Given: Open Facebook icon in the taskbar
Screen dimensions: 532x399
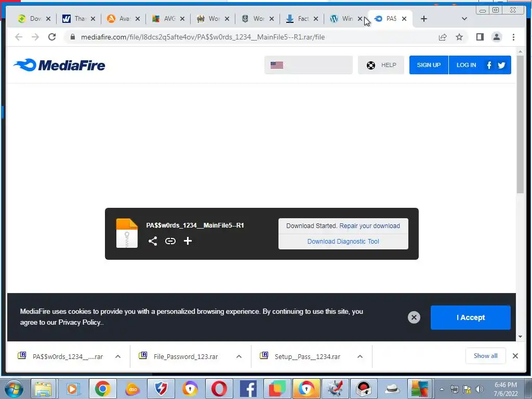Looking at the screenshot, I should coord(248,389).
